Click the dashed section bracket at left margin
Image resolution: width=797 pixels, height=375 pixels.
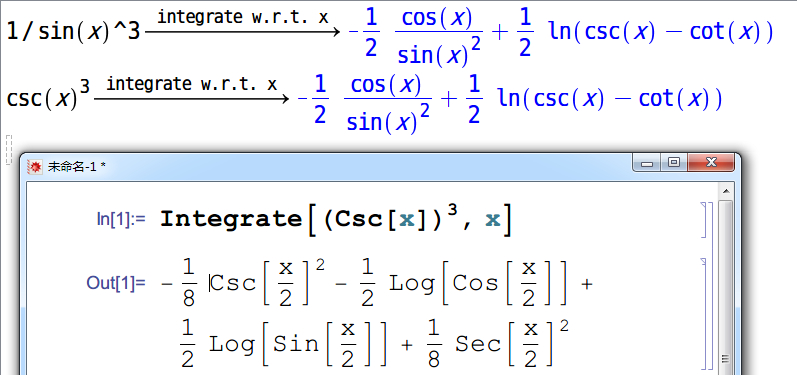click(8, 150)
